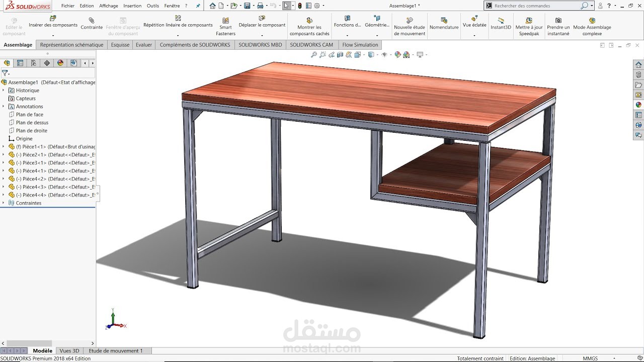Toggle the Instant3D tool
Image resolution: width=644 pixels, height=362 pixels.
tap(501, 24)
